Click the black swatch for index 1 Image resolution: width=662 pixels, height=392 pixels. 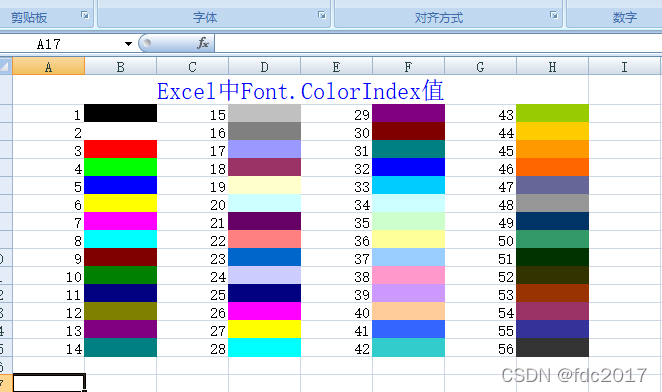tap(121, 113)
